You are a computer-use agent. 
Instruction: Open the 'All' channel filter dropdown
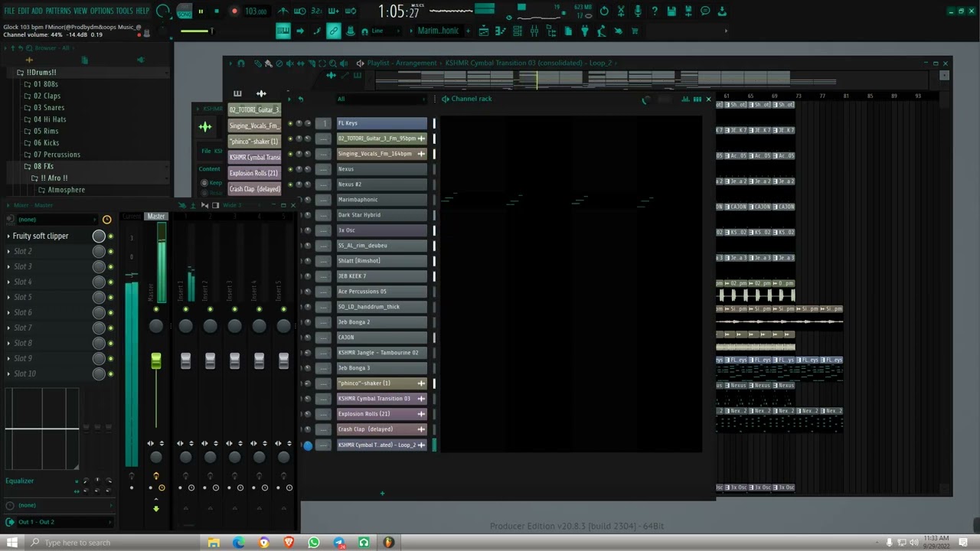pos(381,99)
